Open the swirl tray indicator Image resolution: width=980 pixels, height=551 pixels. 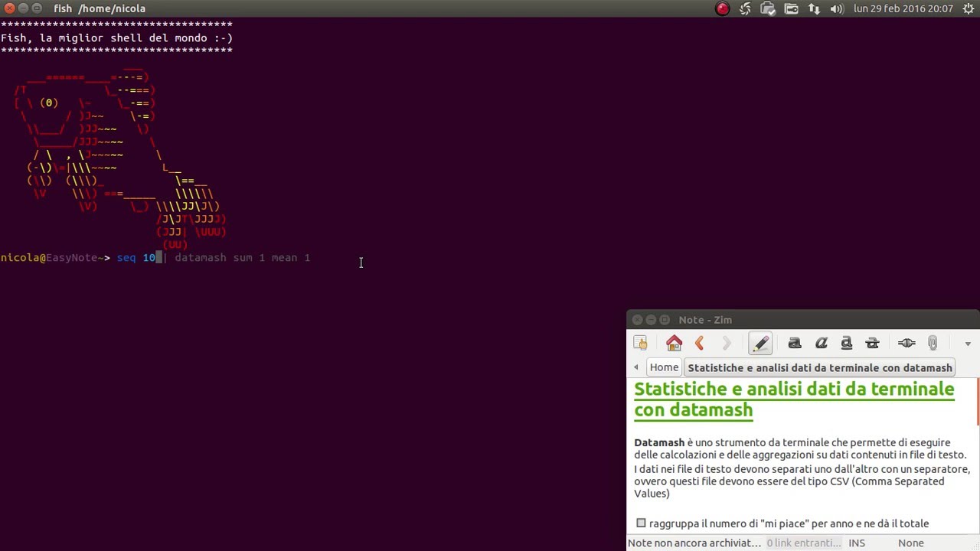(x=745, y=8)
